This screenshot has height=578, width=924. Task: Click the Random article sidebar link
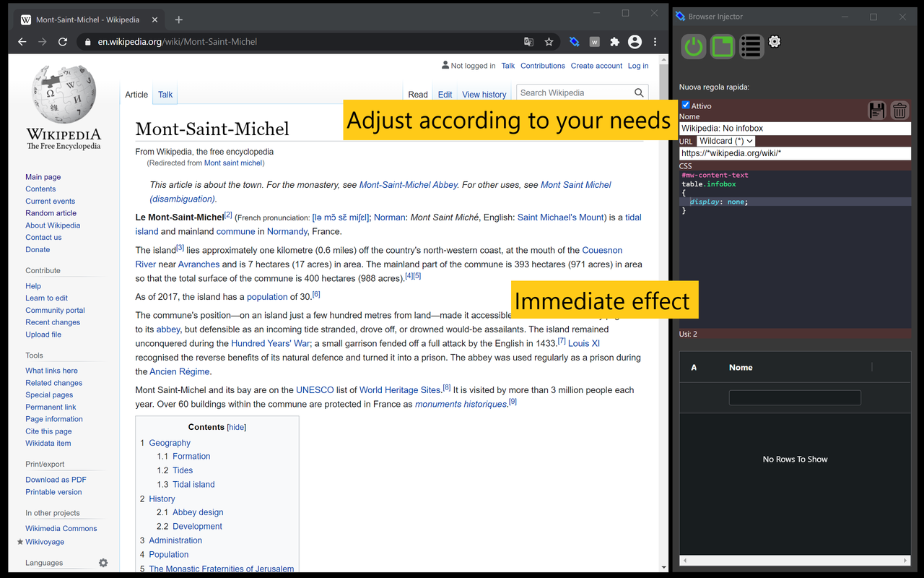click(x=51, y=213)
